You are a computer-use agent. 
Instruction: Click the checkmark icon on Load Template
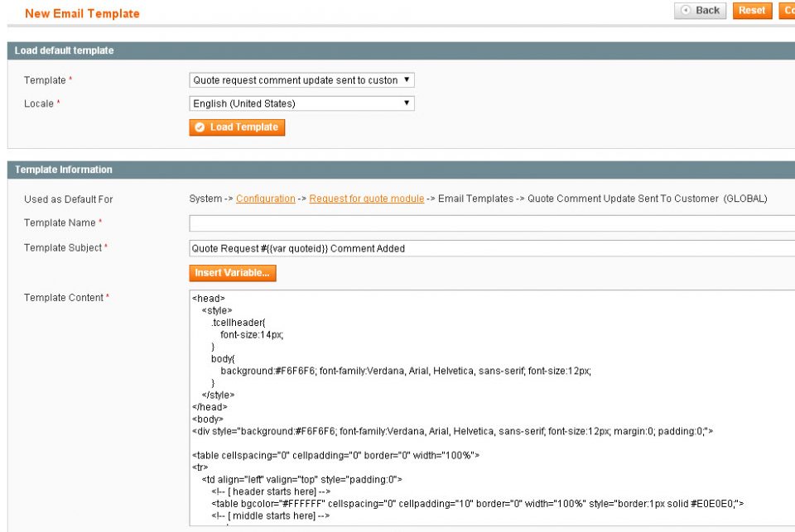(200, 127)
